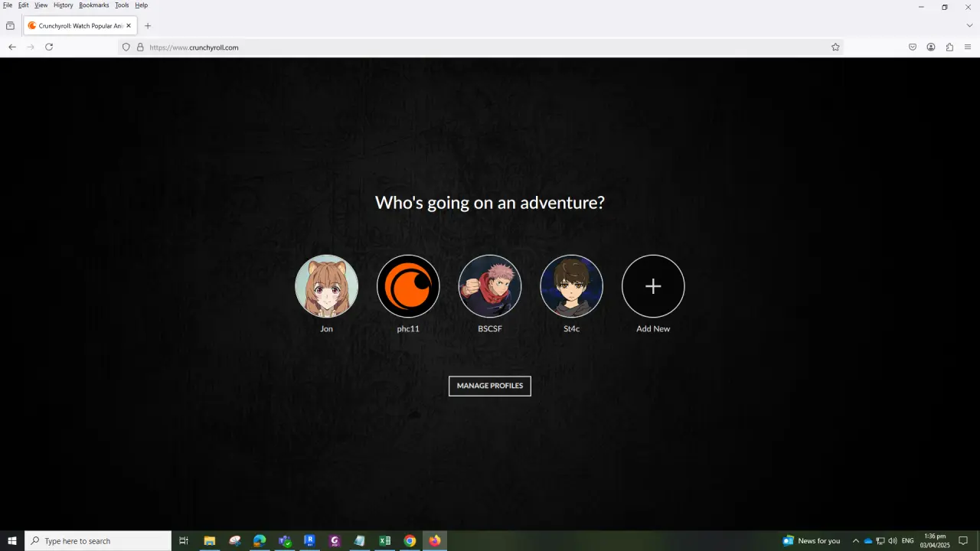Open the Firefox account menu
Image resolution: width=980 pixels, height=551 pixels.
tap(931, 47)
